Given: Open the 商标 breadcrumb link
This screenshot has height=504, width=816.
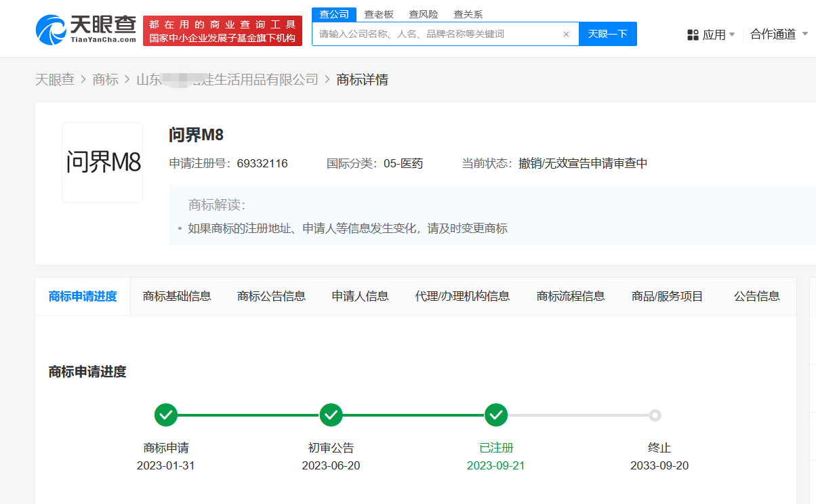Looking at the screenshot, I should point(105,79).
